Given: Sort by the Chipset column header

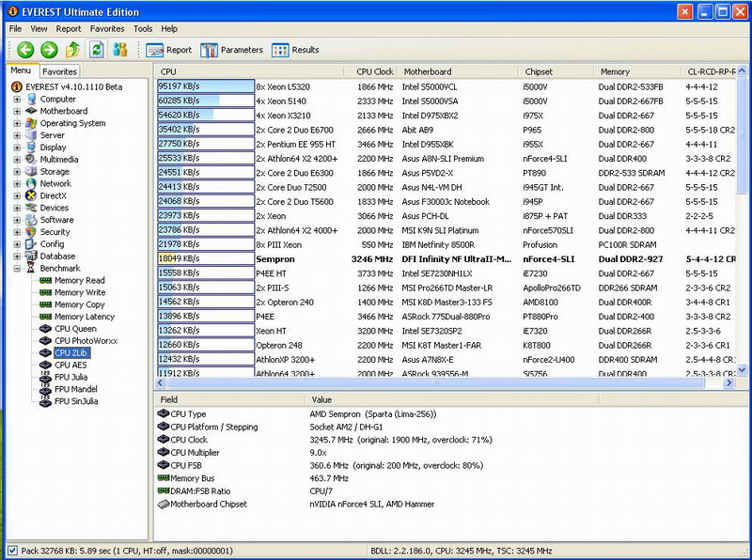Looking at the screenshot, I should 556,71.
